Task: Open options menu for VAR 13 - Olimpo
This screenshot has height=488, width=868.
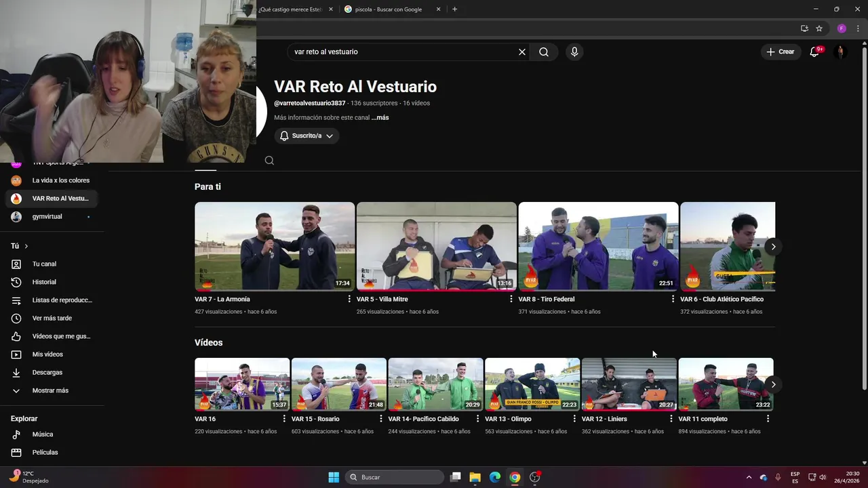Action: tap(574, 419)
